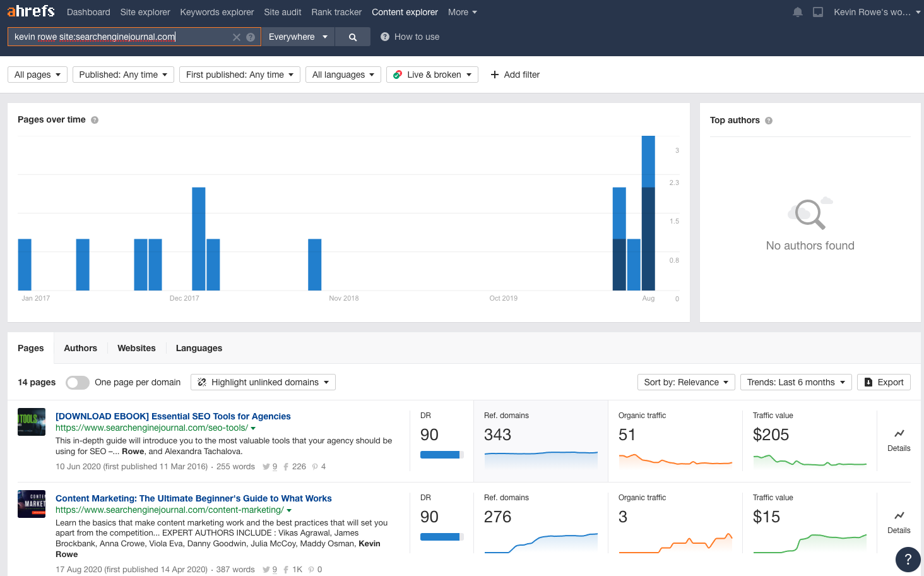Expand the seo-tools URL arrow
The width and height of the screenshot is (924, 576).
(253, 428)
